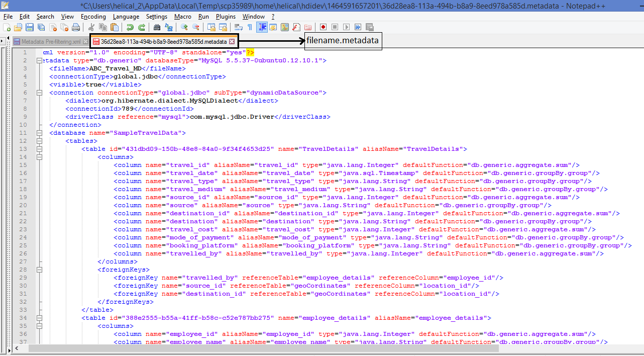Collapse the TravelDetails table fold marker
Screen dimensions: 644x356
(x=39, y=149)
